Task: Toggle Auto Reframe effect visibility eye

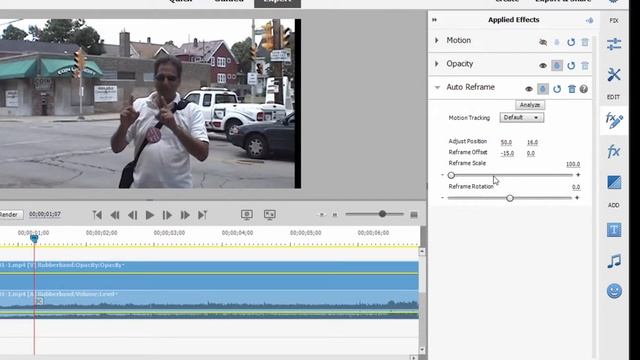Action: pos(529,89)
